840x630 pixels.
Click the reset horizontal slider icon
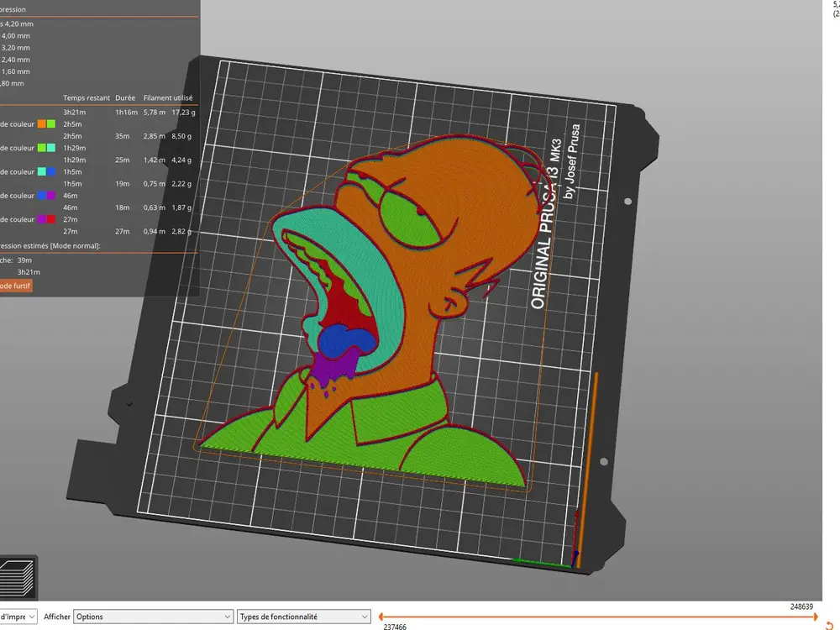click(x=831, y=626)
